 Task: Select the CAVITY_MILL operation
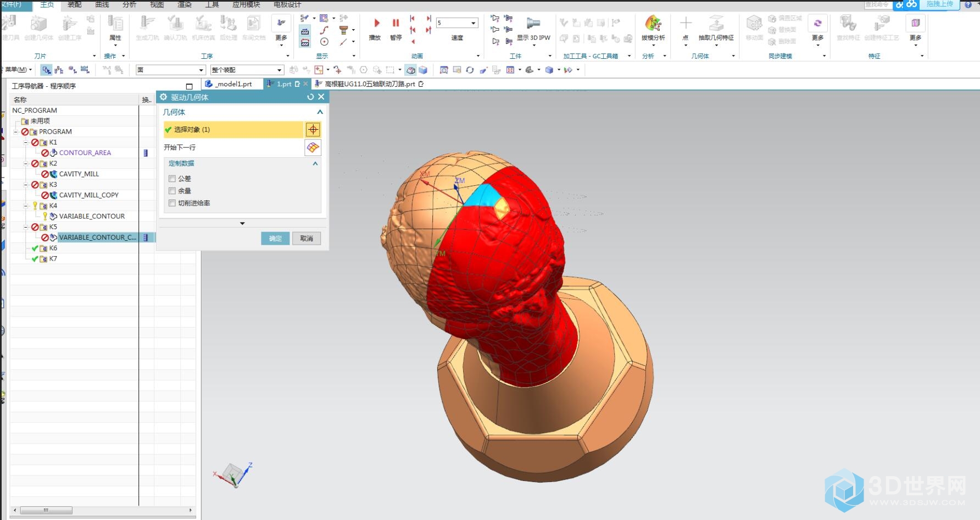(x=79, y=174)
